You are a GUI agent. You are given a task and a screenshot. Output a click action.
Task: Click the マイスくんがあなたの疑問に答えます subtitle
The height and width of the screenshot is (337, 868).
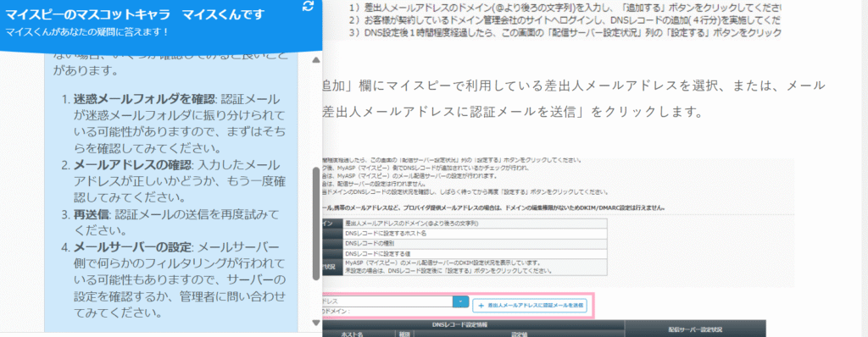point(87,31)
